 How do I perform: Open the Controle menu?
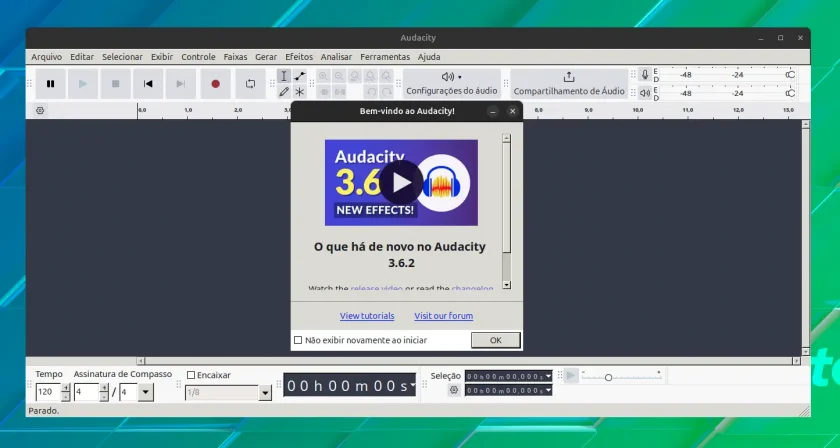pyautogui.click(x=198, y=57)
